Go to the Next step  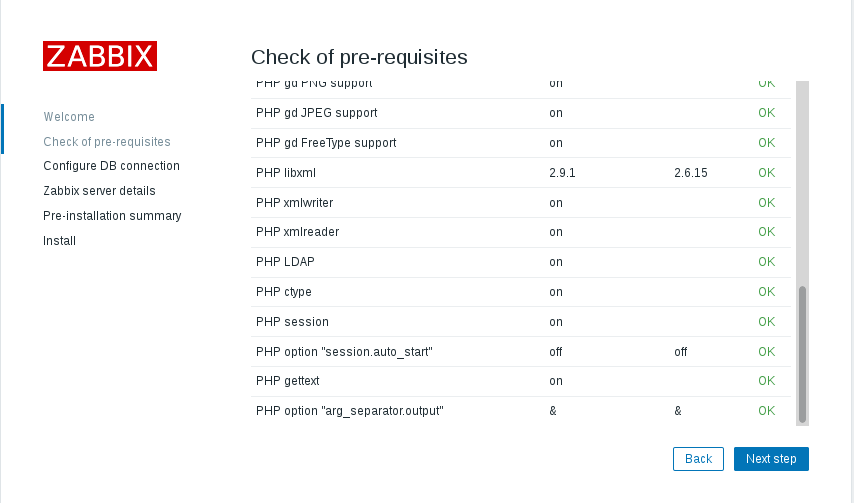point(771,459)
